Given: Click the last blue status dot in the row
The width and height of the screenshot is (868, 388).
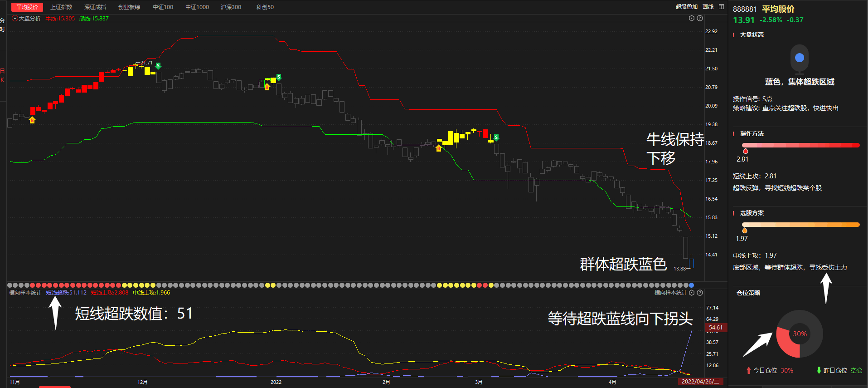Looking at the screenshot, I should pos(691,285).
